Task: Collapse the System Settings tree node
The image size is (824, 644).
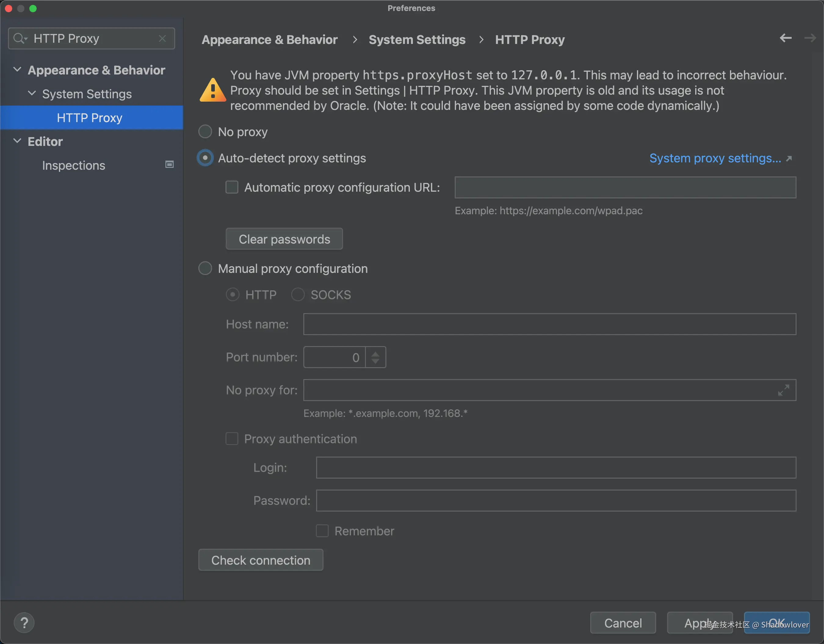Action: tap(32, 94)
